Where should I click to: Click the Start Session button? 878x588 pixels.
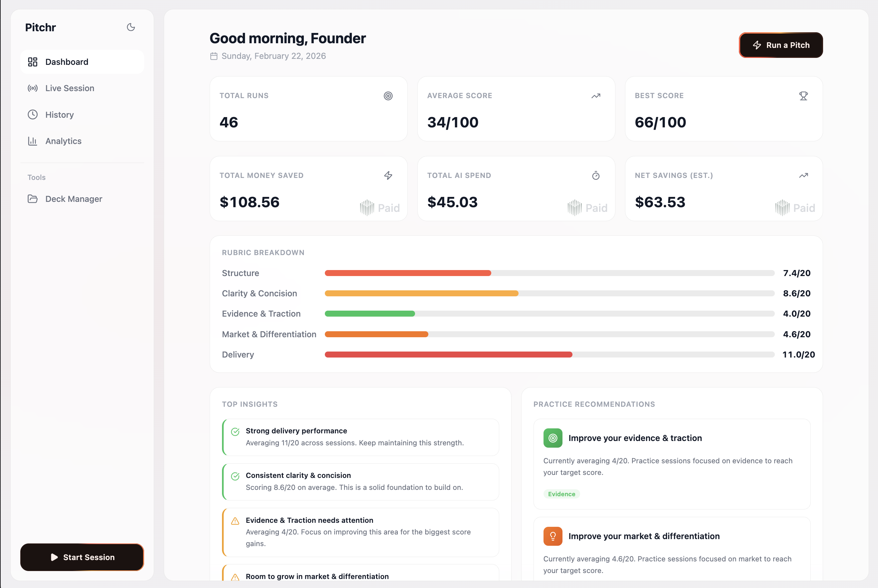tap(82, 557)
